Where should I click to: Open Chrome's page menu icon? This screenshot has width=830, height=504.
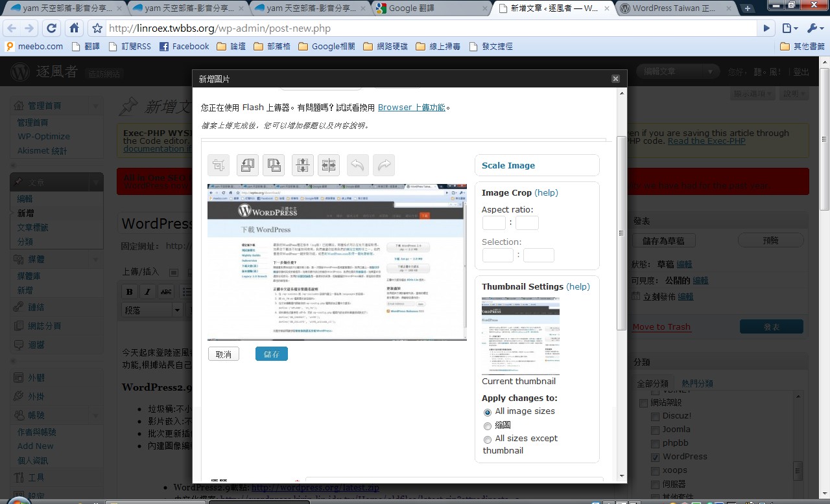click(788, 28)
